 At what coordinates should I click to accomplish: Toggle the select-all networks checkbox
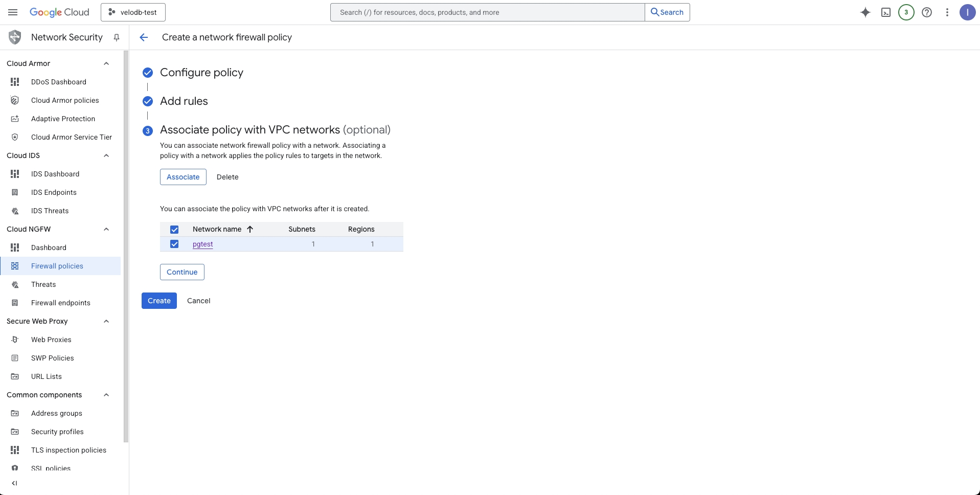coord(174,230)
